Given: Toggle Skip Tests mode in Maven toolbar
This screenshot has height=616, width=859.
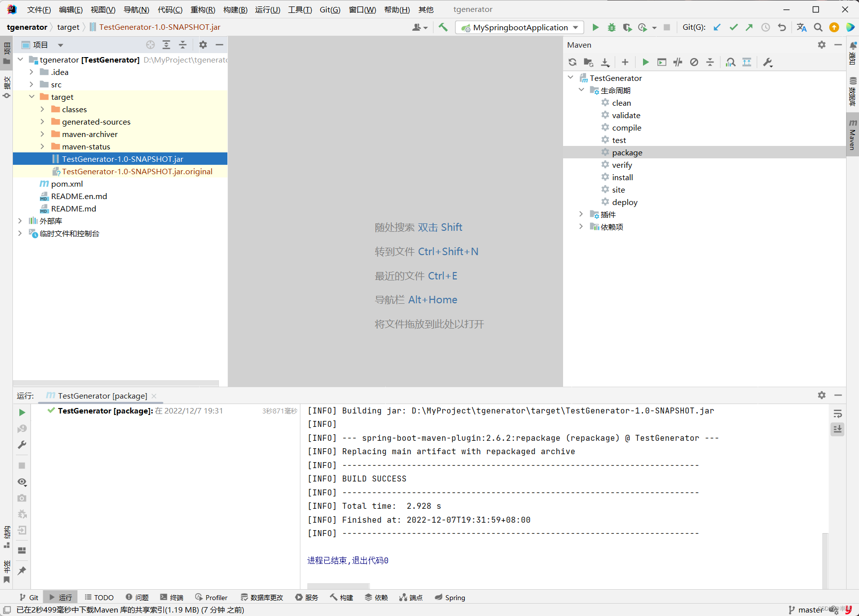Looking at the screenshot, I should click(694, 62).
